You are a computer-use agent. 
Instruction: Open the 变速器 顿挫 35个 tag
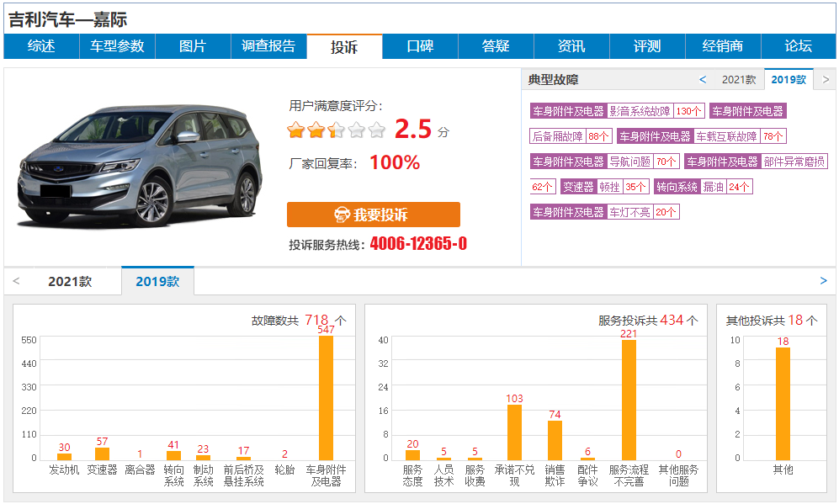coord(605,187)
